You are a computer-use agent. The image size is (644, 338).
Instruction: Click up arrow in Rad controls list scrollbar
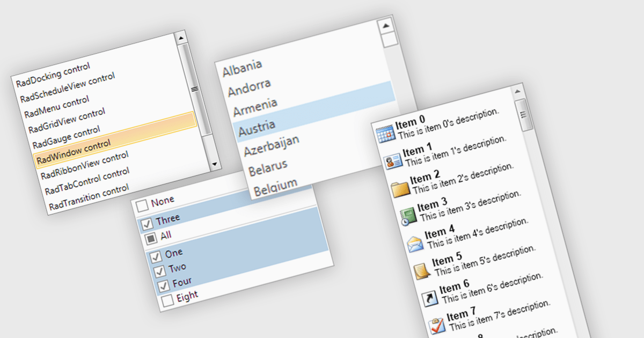[x=180, y=38]
